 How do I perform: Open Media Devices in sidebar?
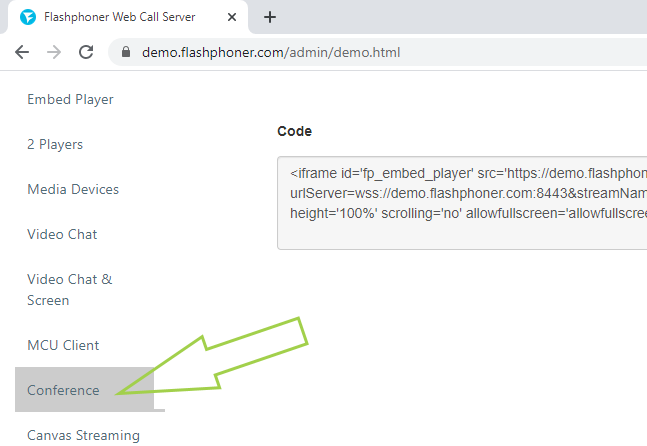73,189
